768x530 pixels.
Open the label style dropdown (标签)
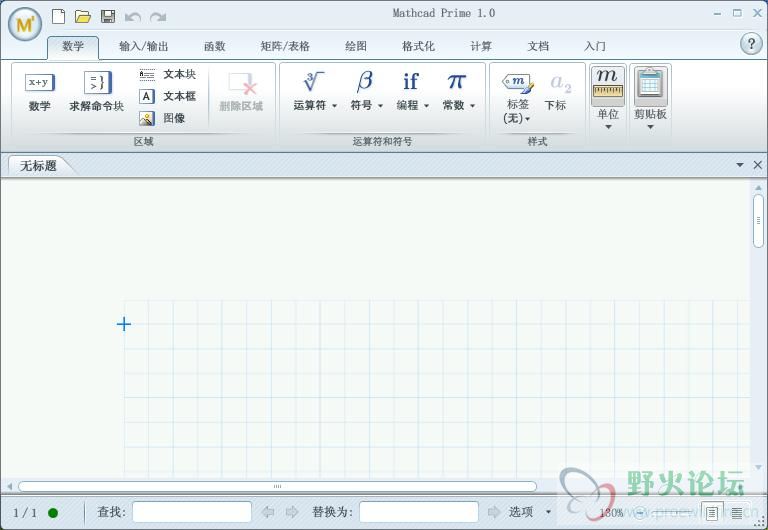(517, 98)
